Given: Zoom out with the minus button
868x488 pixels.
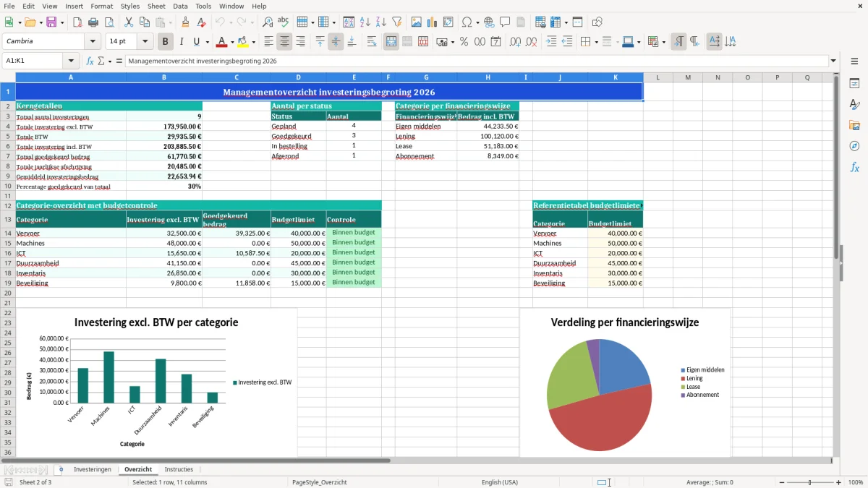Looking at the screenshot, I should pyautogui.click(x=781, y=482).
